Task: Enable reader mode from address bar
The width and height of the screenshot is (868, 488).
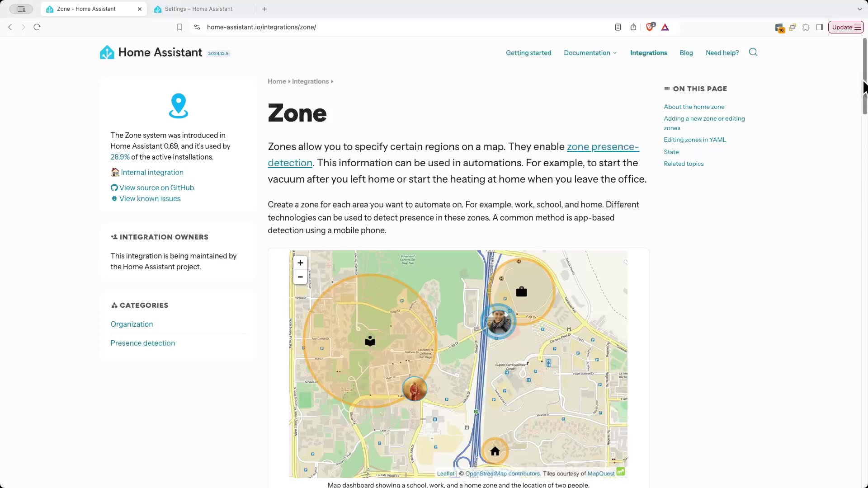Action: click(618, 27)
